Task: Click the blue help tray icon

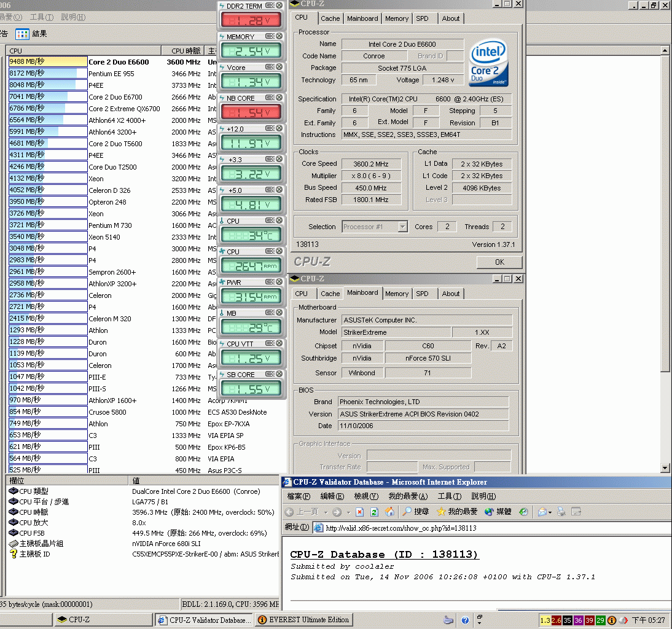Action: (465, 620)
